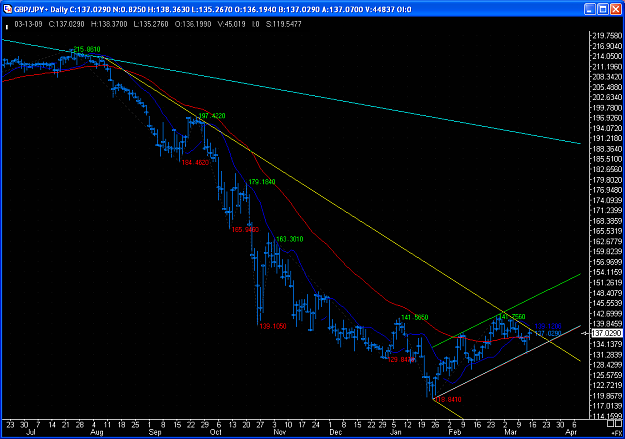625x439 pixels.
Task: Click the 179.1840 swing high label
Action: coord(262,182)
